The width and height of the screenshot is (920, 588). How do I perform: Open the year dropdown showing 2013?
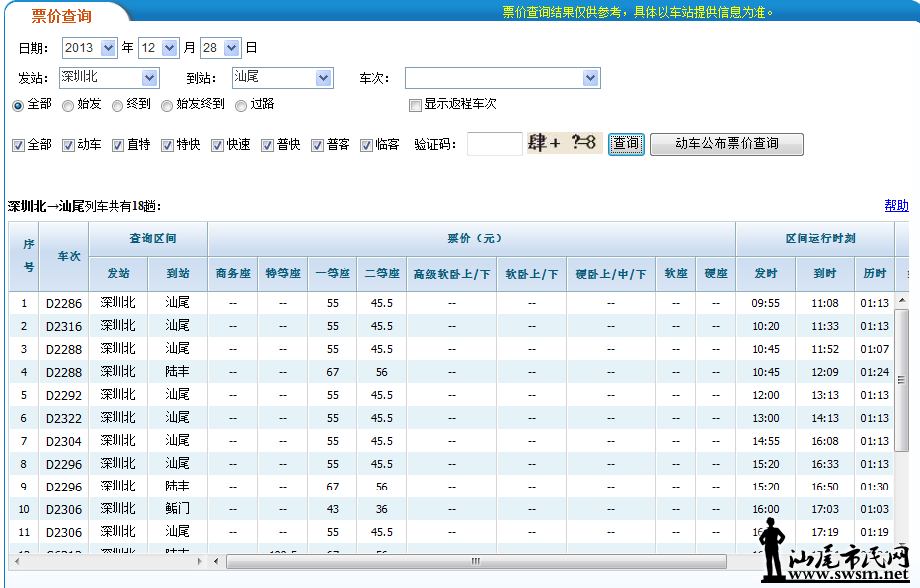click(108, 48)
